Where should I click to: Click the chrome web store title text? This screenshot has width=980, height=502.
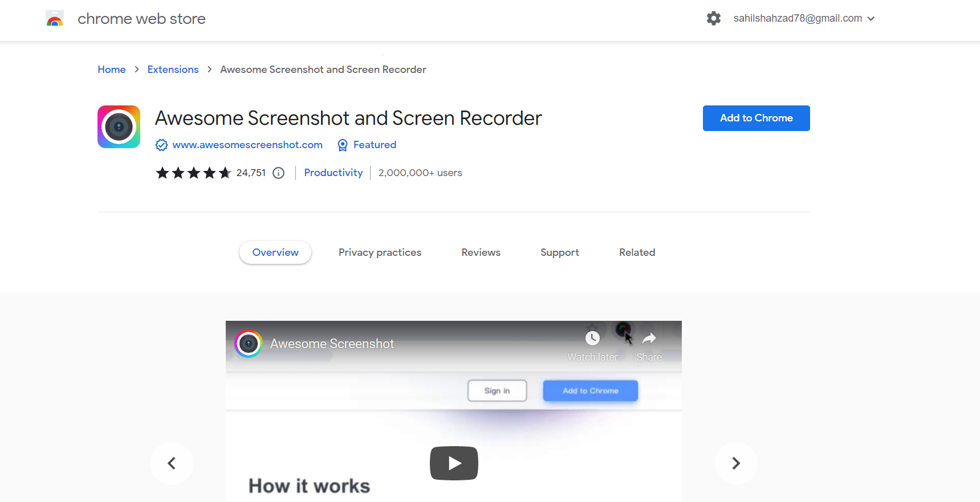[x=141, y=19]
